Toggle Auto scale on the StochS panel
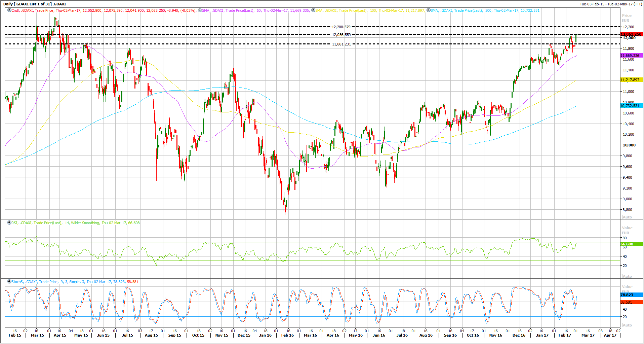The image size is (644, 344). coord(627,325)
